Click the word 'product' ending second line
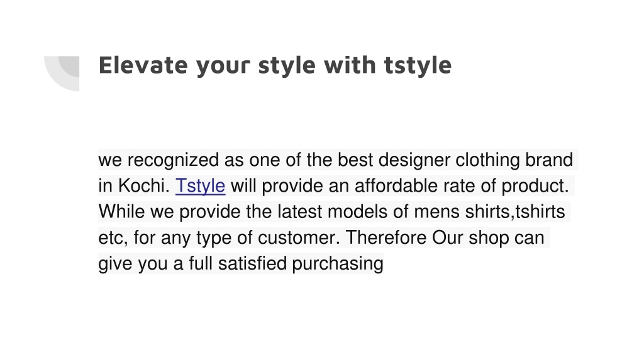 tap(535, 186)
